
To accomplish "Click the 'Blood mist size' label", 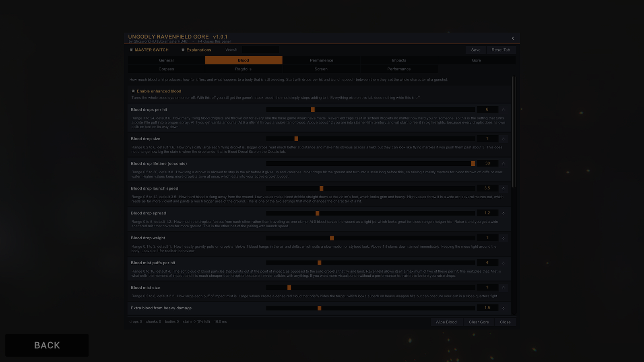I will (145, 288).
